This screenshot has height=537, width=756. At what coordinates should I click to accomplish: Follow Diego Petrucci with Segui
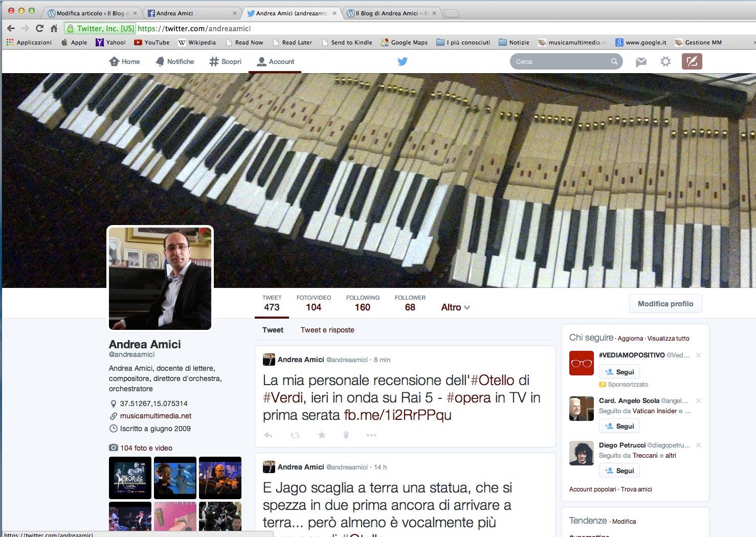pos(619,471)
